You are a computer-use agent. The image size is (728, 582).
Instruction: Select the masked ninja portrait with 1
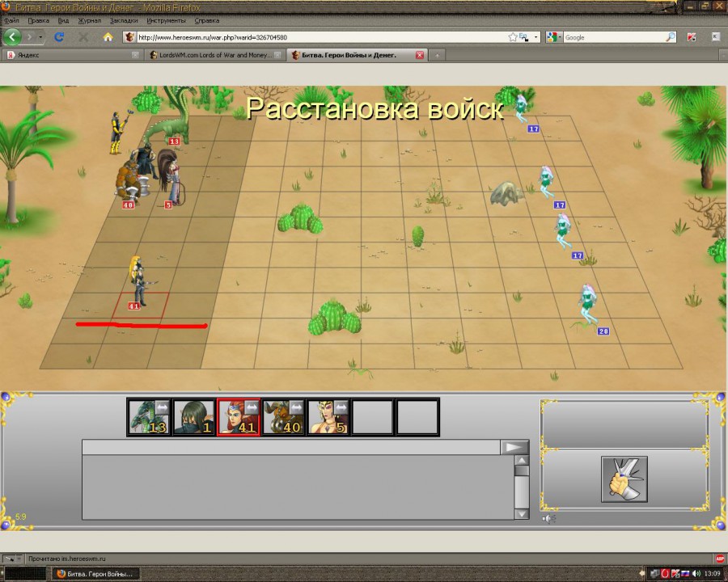coord(193,417)
